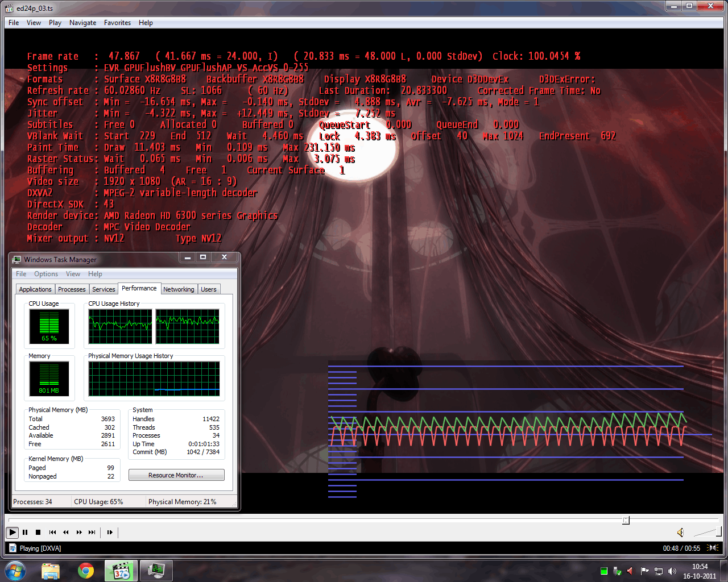Launch Google Chrome from the taskbar

(86, 571)
